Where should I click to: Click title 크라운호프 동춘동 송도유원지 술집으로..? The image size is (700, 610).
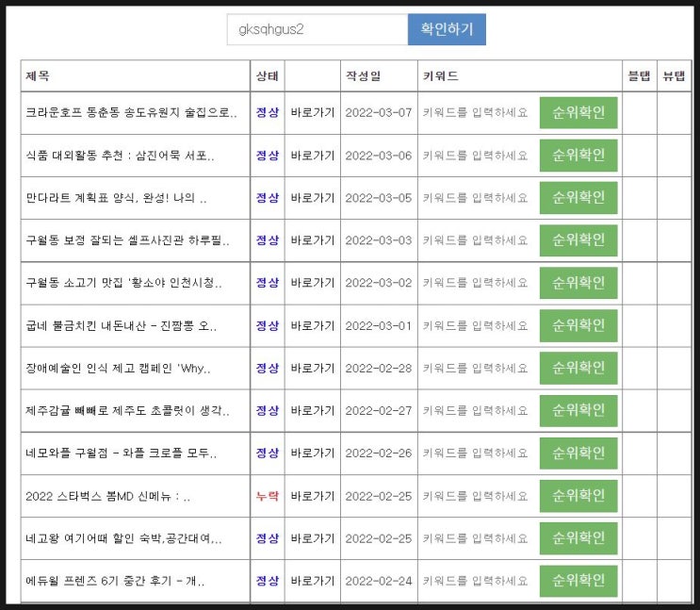click(131, 112)
